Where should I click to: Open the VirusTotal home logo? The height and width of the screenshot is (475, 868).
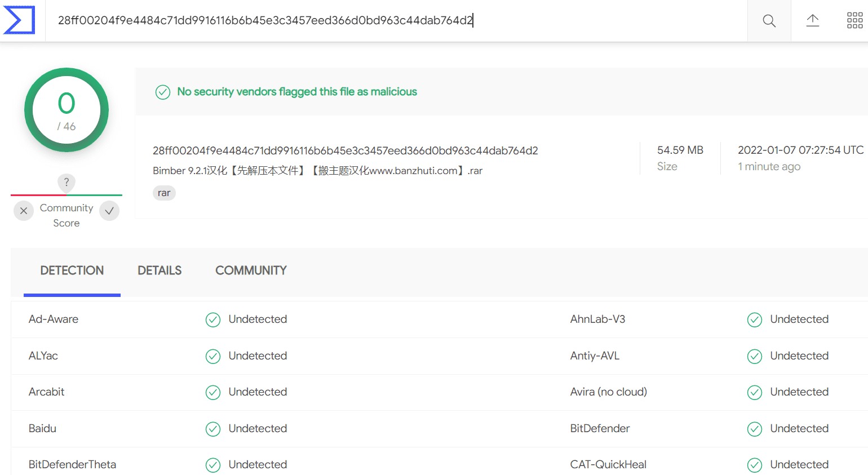[x=19, y=20]
